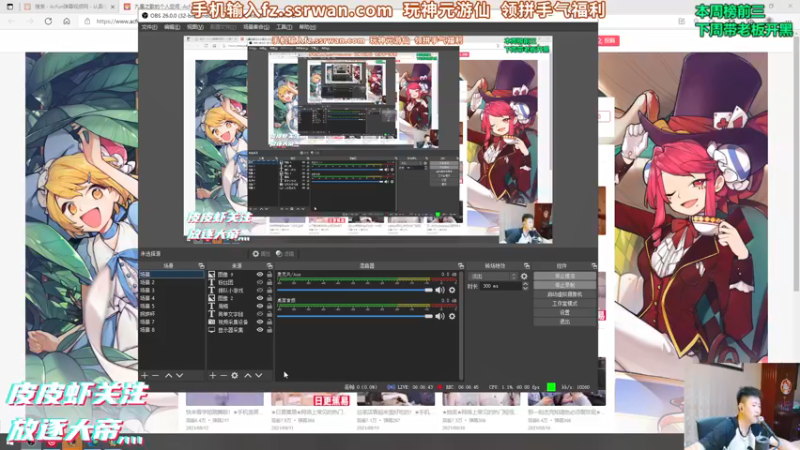Select 场景 7 in scenes list

pyautogui.click(x=171, y=322)
